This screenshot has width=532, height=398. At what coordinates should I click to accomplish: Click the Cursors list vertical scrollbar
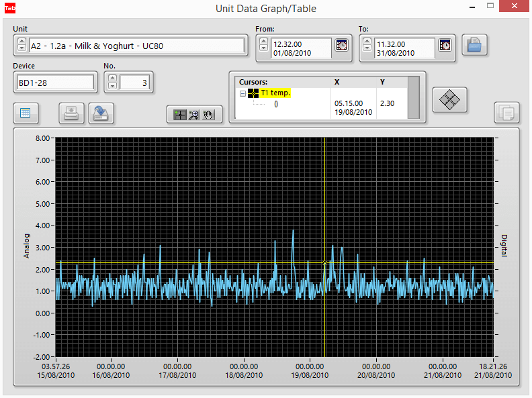tap(413, 97)
